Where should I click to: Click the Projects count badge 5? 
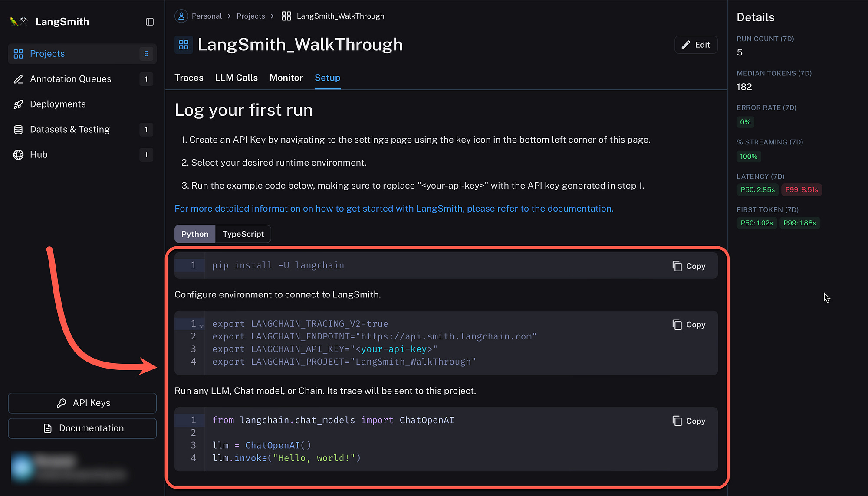(x=146, y=54)
